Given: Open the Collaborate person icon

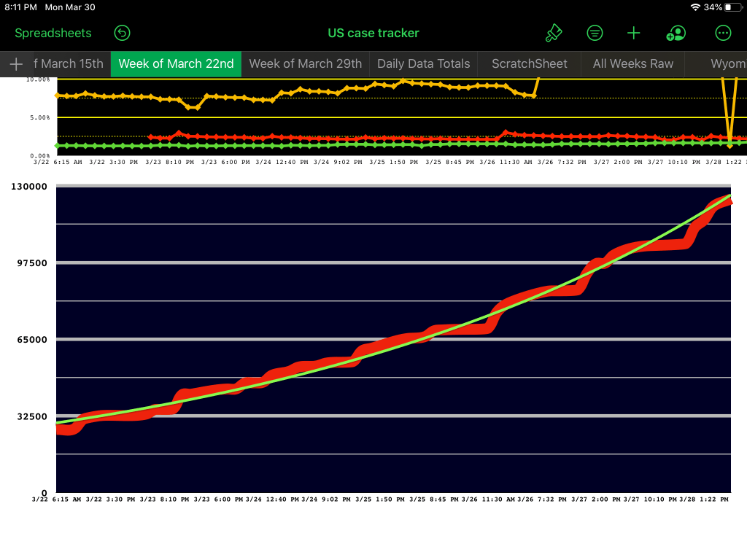Looking at the screenshot, I should click(676, 33).
